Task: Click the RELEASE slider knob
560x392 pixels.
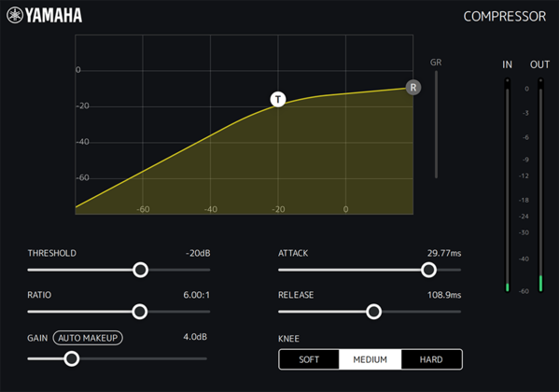Action: point(373,312)
